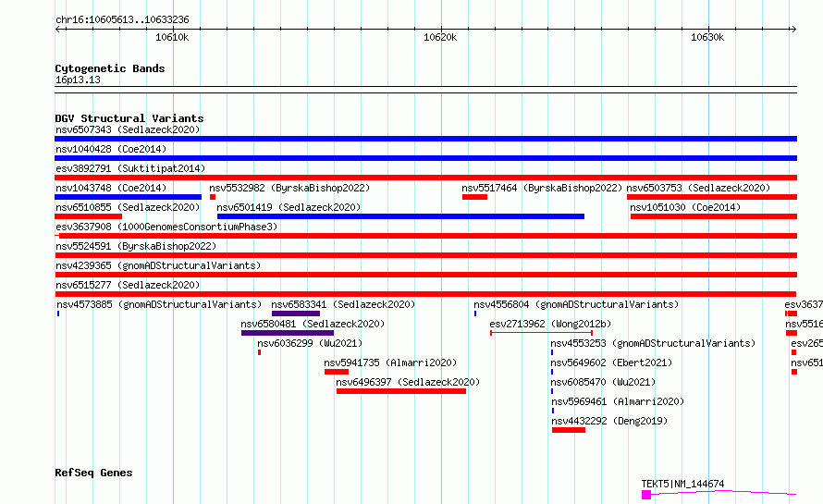
Task: Click the small nsv5532982 red marker
Action: tap(213, 197)
